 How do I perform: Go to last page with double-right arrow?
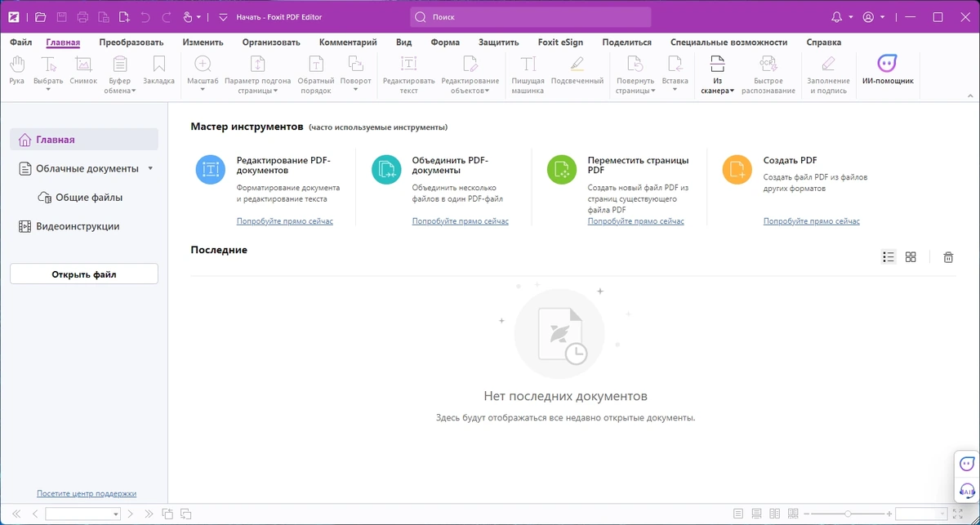[x=149, y=514]
